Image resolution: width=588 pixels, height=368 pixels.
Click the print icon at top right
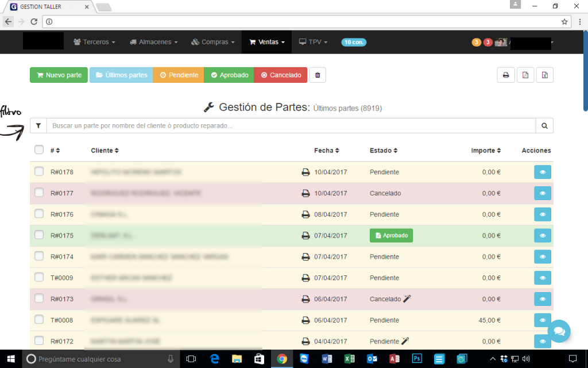point(506,75)
